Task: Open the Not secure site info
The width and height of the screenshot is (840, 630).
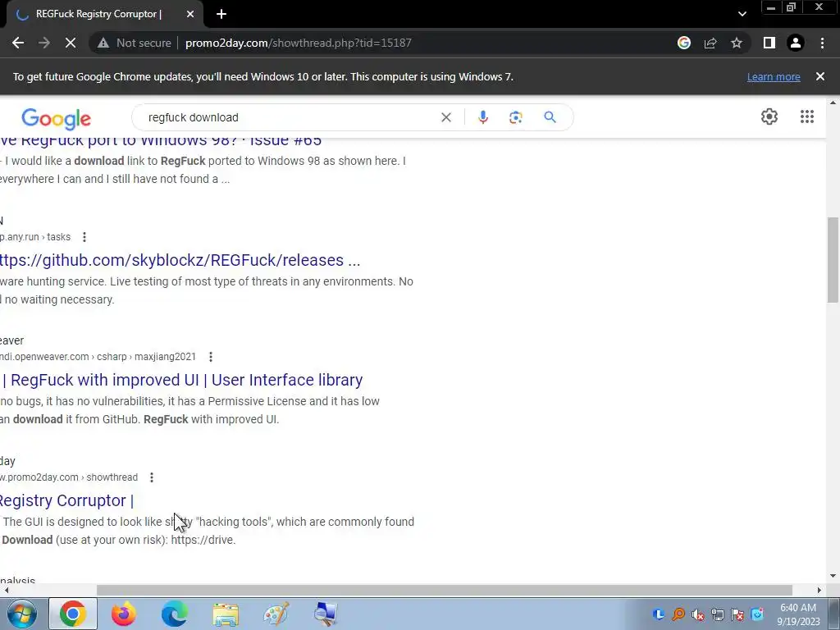Action: (134, 43)
